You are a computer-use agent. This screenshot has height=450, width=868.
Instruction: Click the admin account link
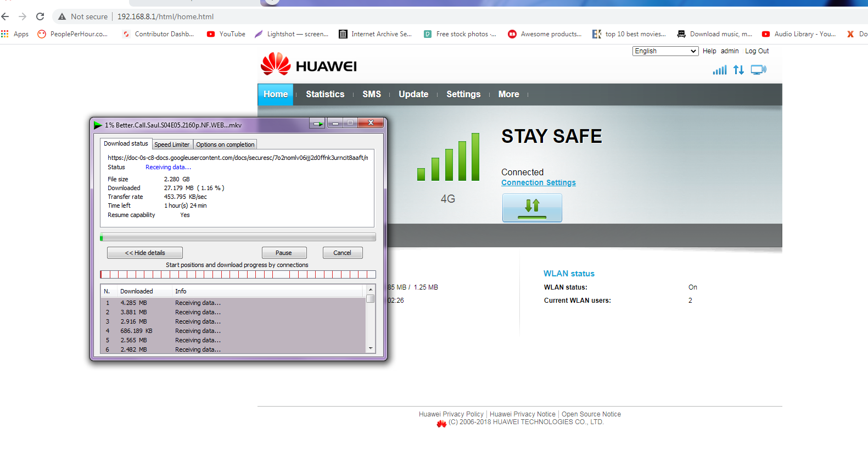pyautogui.click(x=730, y=51)
